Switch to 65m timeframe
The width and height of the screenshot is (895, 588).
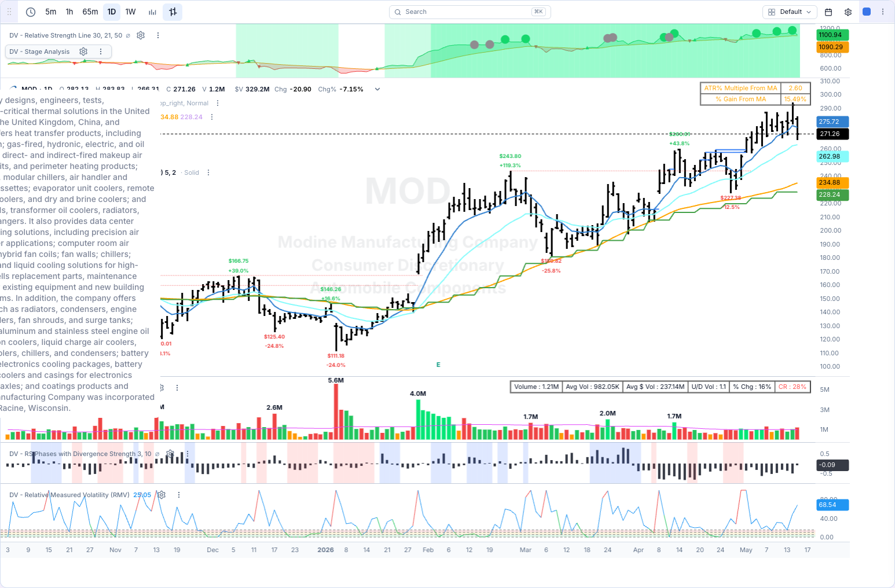[x=90, y=12]
